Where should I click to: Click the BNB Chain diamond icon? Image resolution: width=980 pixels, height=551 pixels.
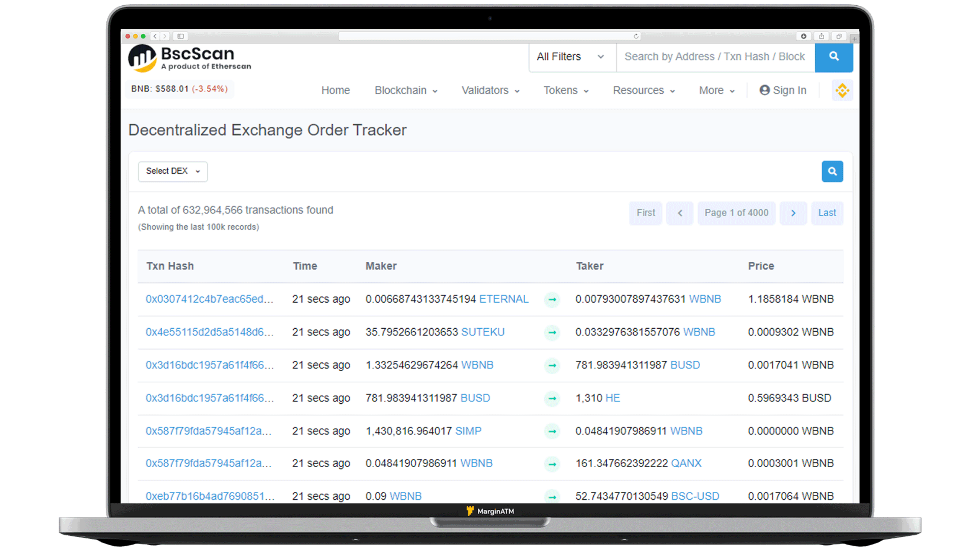pos(843,90)
